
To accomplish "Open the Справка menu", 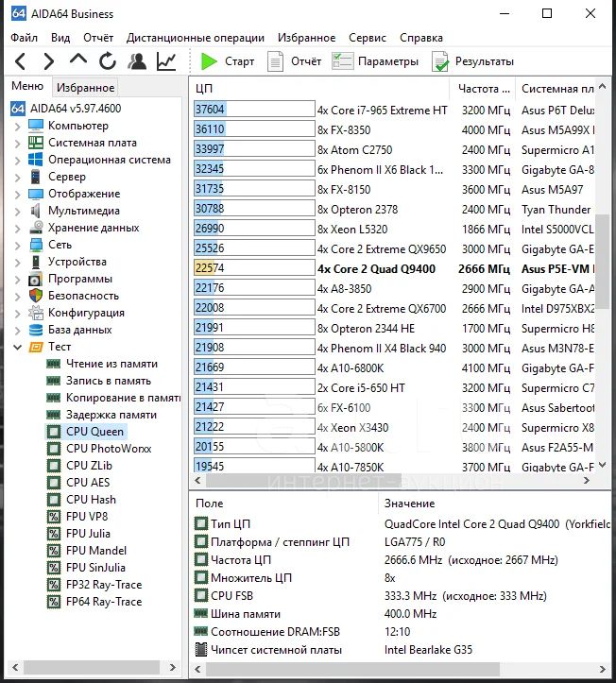I will tap(421, 38).
